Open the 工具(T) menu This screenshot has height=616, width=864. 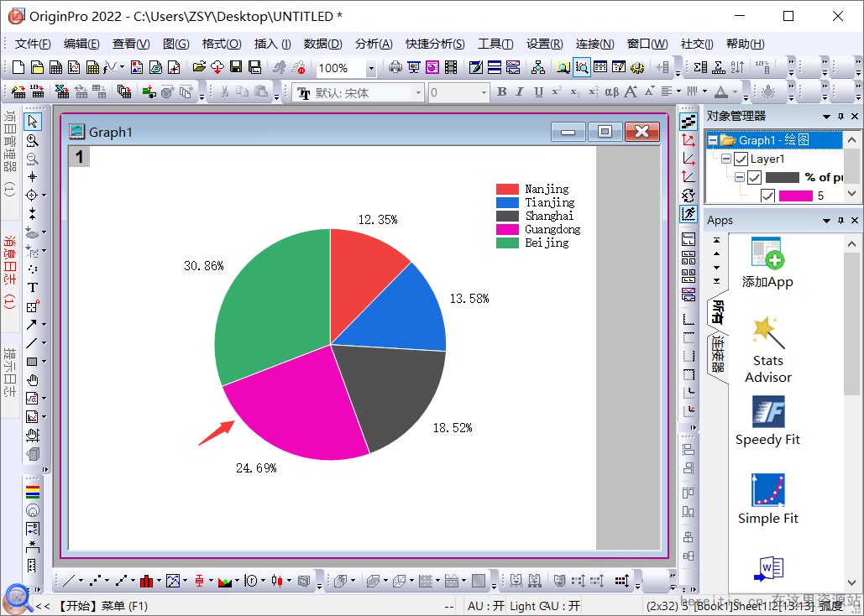[495, 44]
